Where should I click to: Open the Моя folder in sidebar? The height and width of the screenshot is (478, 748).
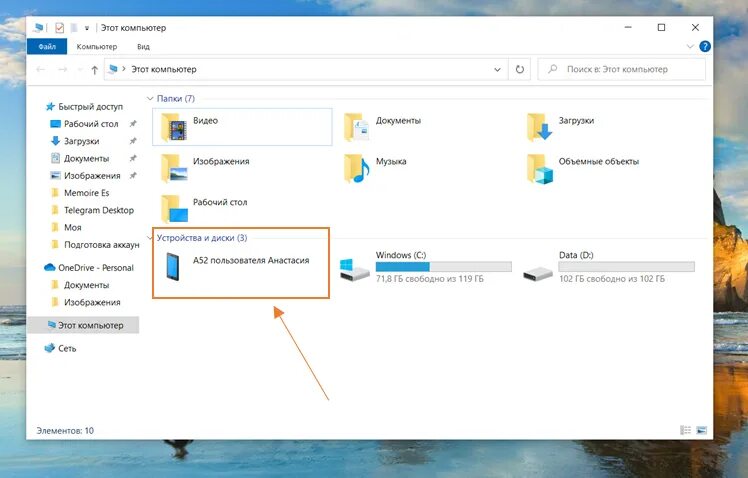[x=66, y=228]
